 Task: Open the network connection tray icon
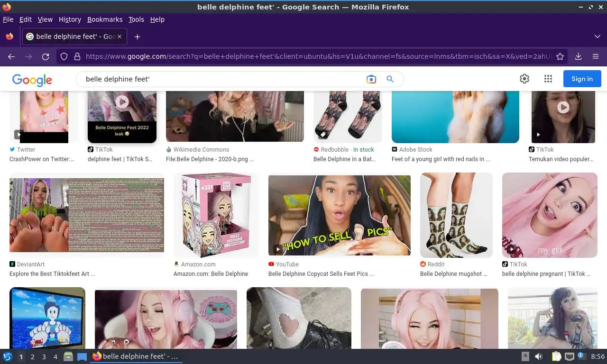point(570,356)
